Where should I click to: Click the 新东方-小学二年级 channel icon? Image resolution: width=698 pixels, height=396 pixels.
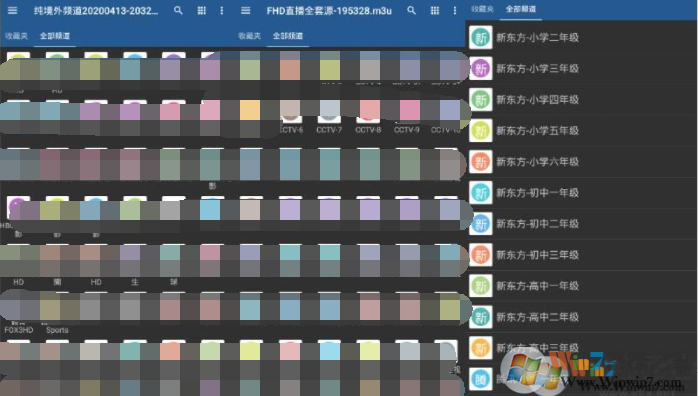tap(481, 37)
